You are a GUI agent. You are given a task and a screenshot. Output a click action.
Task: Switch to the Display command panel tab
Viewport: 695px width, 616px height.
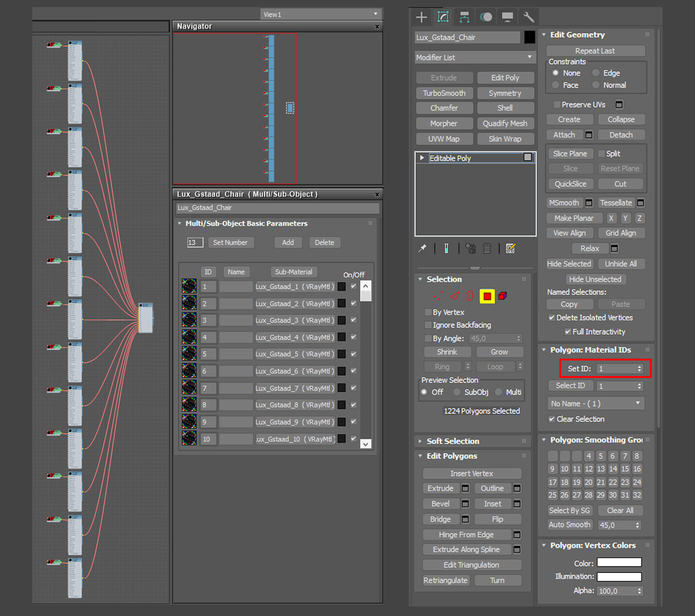coord(507,18)
